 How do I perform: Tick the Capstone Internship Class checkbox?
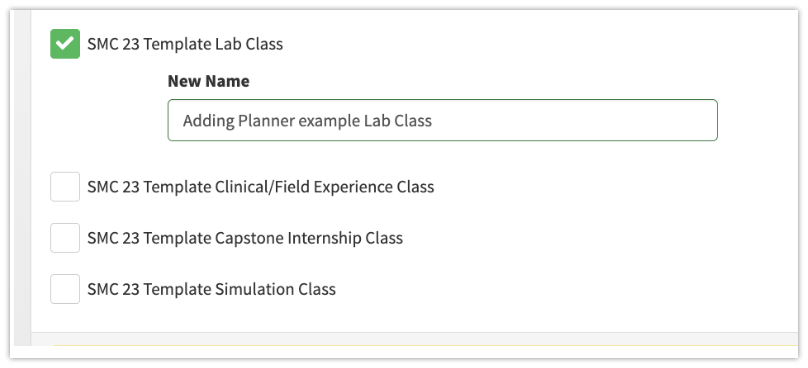tap(65, 238)
